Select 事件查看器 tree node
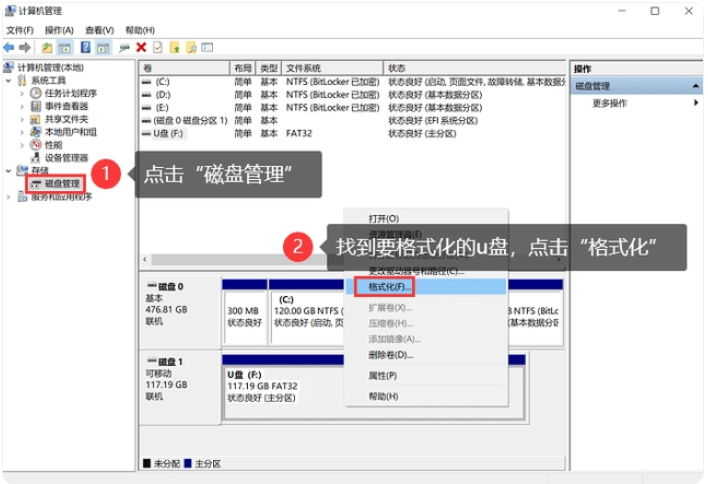The image size is (708, 484). click(66, 106)
